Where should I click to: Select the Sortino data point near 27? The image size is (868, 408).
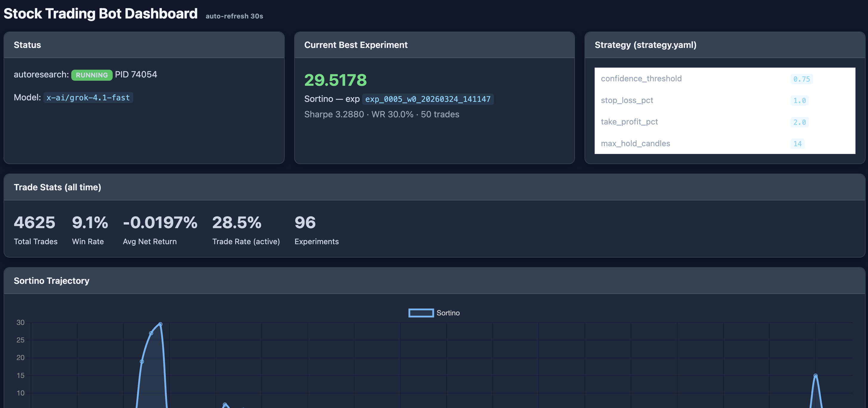click(x=151, y=333)
